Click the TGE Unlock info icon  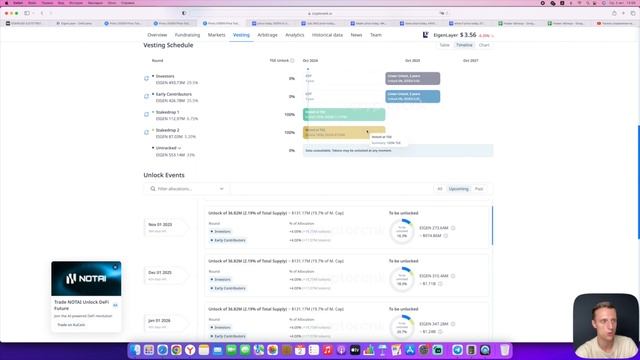(x=292, y=60)
